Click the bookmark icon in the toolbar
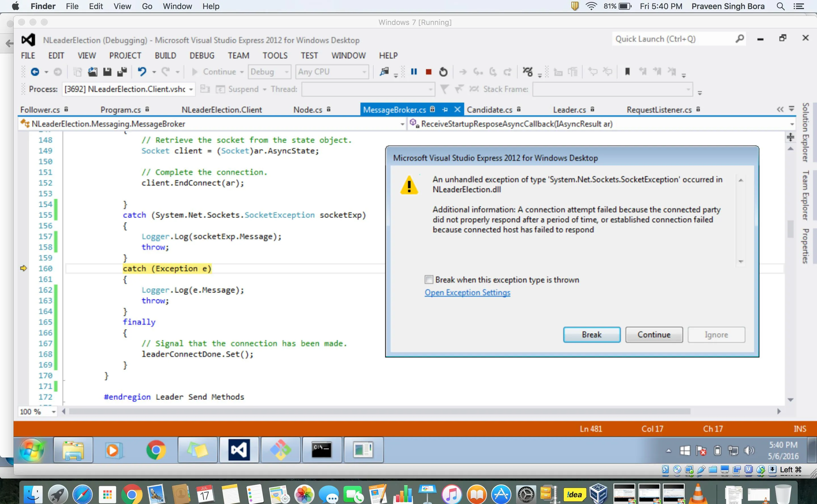817x504 pixels. (x=627, y=72)
